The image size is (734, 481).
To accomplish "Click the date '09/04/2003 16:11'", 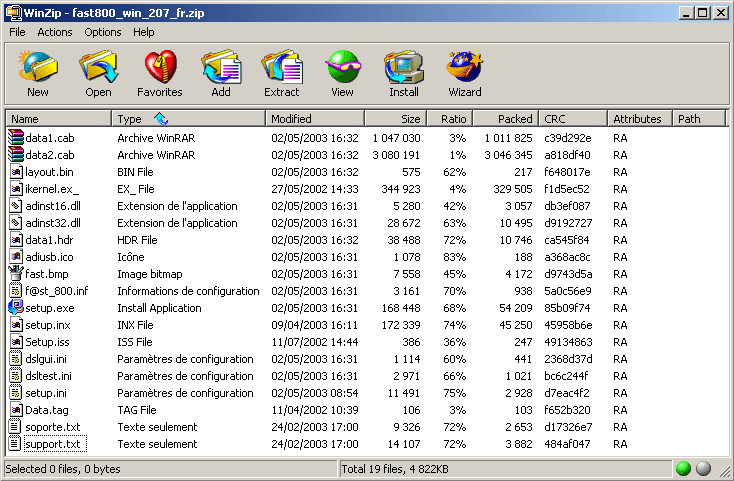I will [x=315, y=325].
